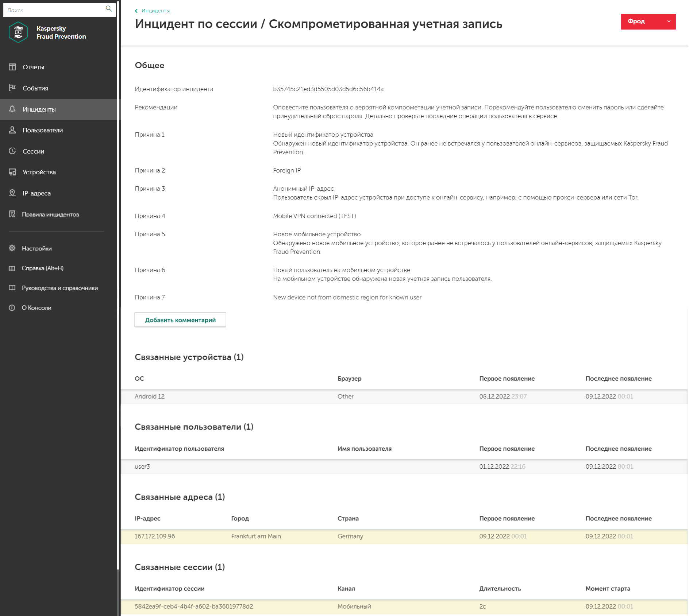Open Руководства и справочники menu item

(59, 288)
